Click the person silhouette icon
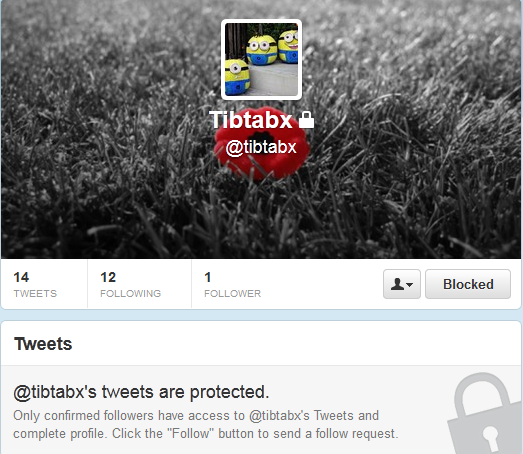523x454 pixels. click(397, 284)
